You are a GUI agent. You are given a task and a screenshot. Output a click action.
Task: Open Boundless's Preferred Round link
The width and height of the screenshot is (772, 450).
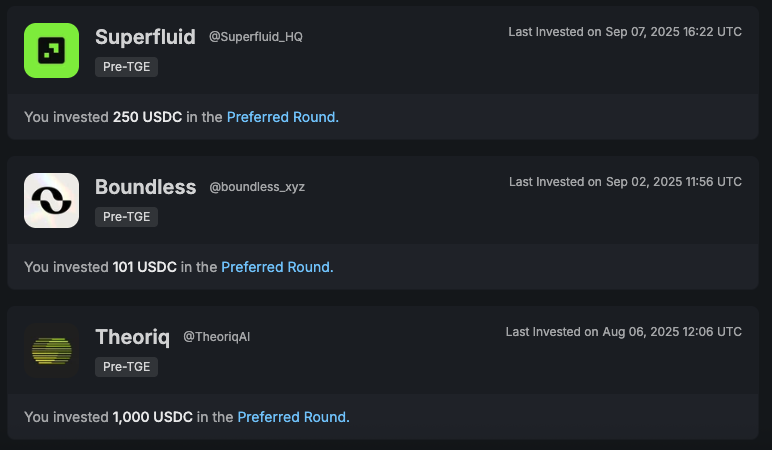click(x=277, y=267)
